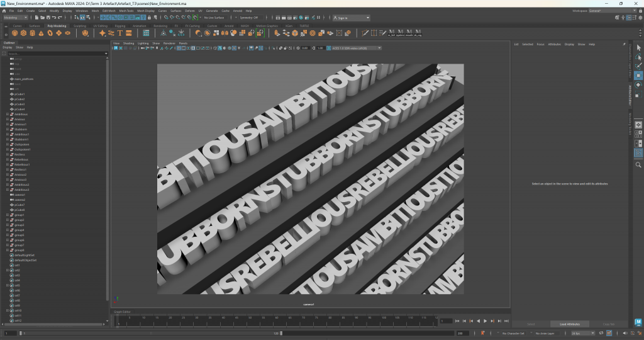Click the Mirror shelf icon
Screen dimensions: 644x340
225,33
